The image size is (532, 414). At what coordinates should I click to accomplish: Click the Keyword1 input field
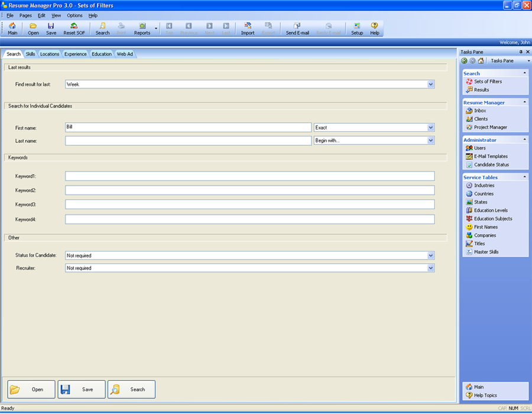click(249, 176)
